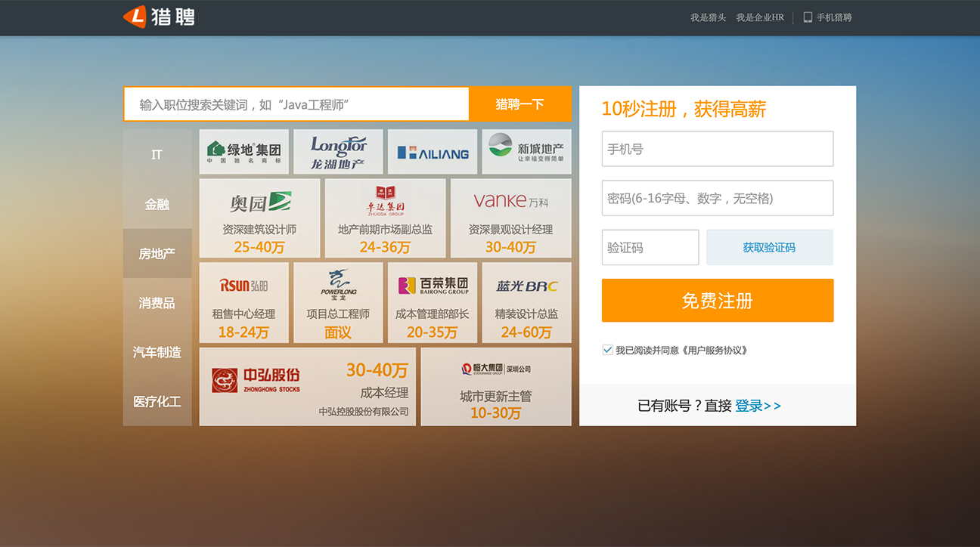Toggle the 我已阅读并同意 checkbox
Viewport: 980px width, 547px height.
coord(607,350)
